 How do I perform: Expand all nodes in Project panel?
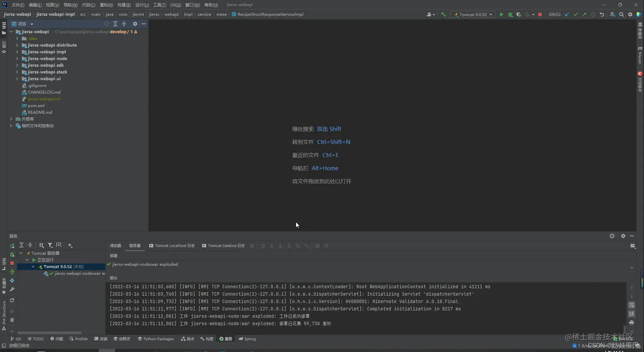point(115,24)
